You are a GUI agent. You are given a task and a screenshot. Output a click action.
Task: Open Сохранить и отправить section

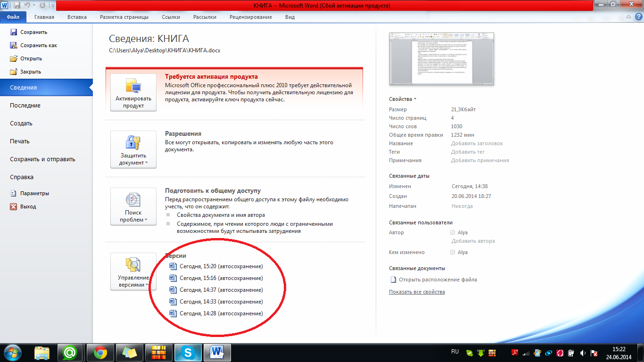[x=46, y=159]
